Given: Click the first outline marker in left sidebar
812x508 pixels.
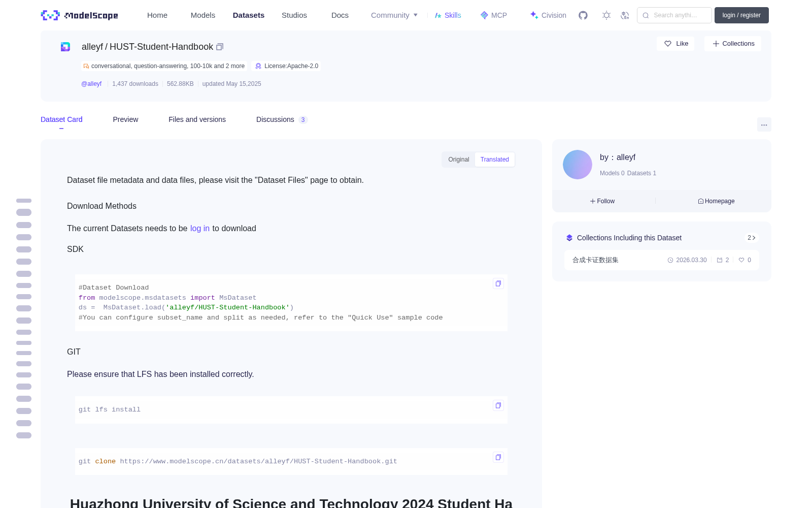Looking at the screenshot, I should (24, 201).
